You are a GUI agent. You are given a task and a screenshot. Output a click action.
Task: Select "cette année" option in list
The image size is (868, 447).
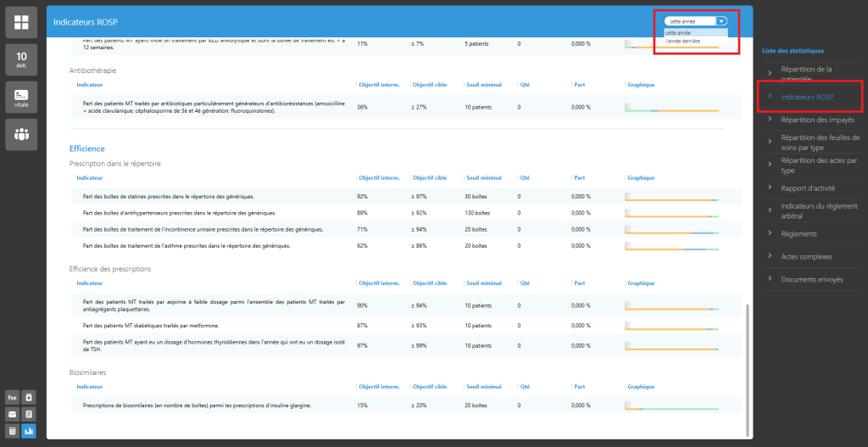(x=678, y=33)
